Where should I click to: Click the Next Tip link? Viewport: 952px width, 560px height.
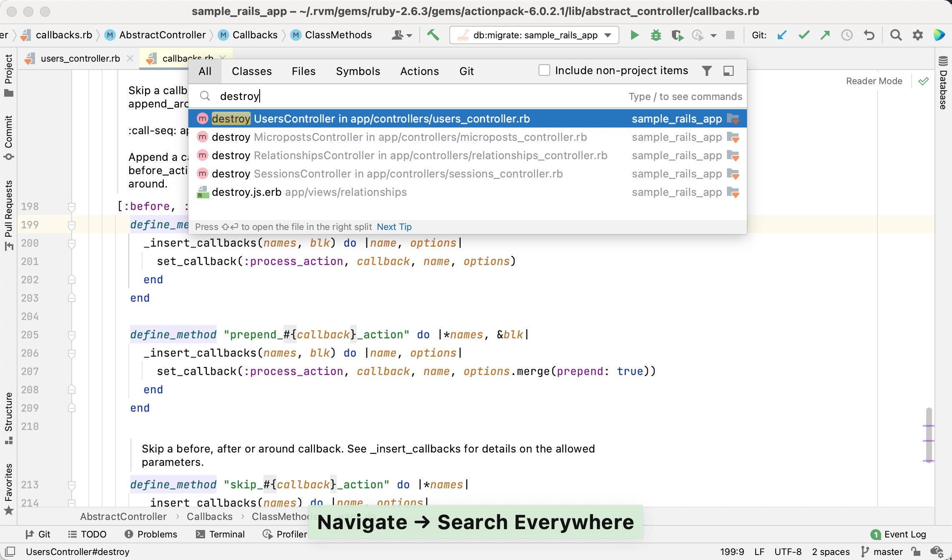coord(394,227)
